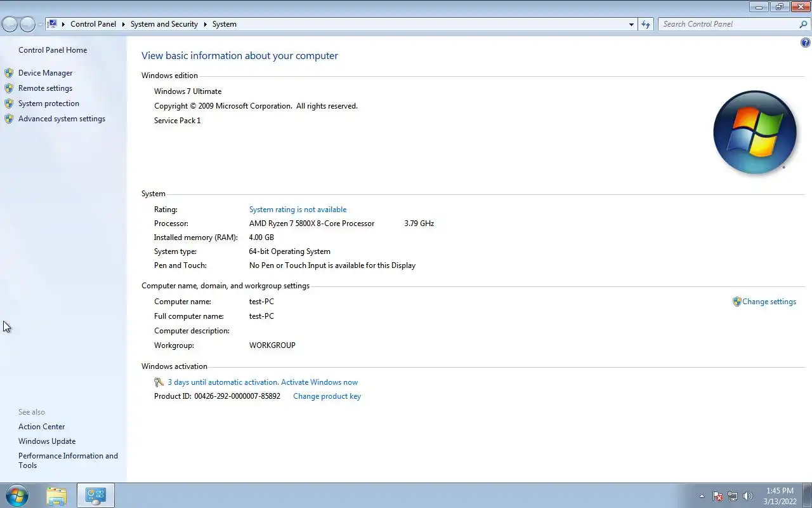This screenshot has width=812, height=508.
Task: Click the Service Pack 1 text
Action: (x=177, y=121)
